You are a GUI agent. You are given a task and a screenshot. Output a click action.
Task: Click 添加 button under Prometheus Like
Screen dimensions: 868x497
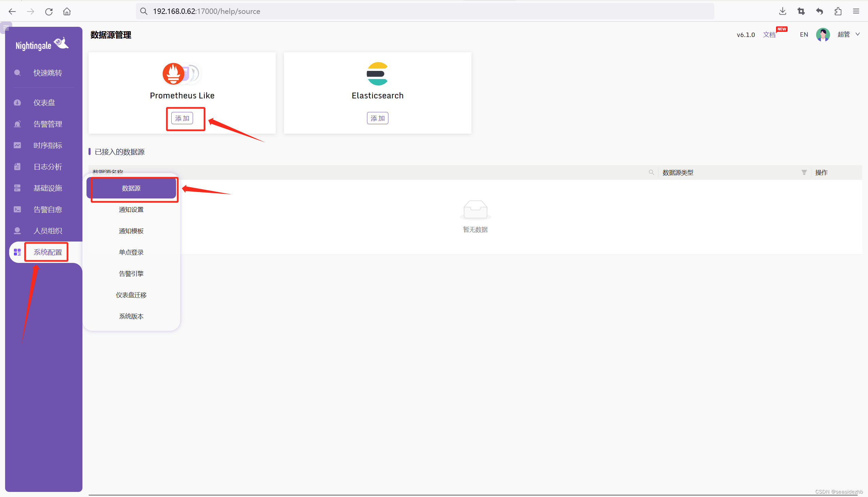(x=182, y=117)
